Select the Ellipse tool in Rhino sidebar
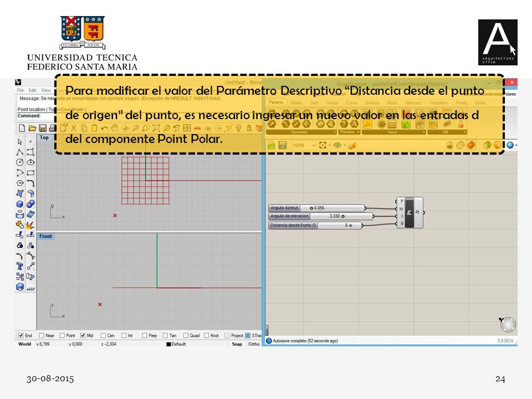532x399 pixels. pos(30,162)
